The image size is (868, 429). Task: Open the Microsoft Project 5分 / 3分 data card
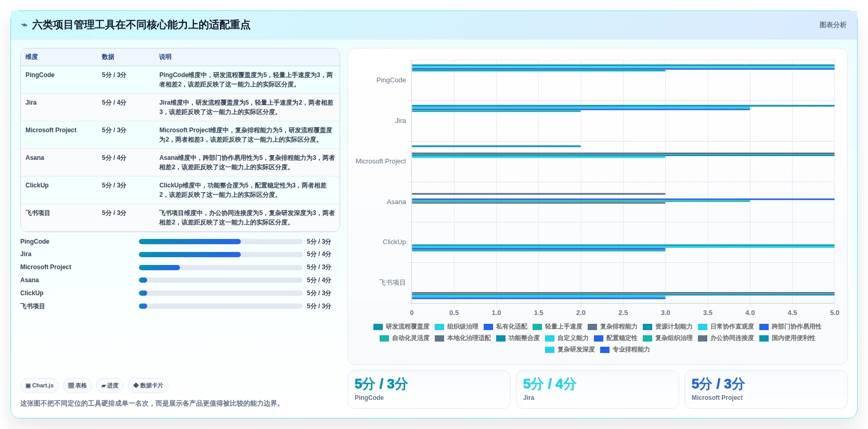coord(766,389)
